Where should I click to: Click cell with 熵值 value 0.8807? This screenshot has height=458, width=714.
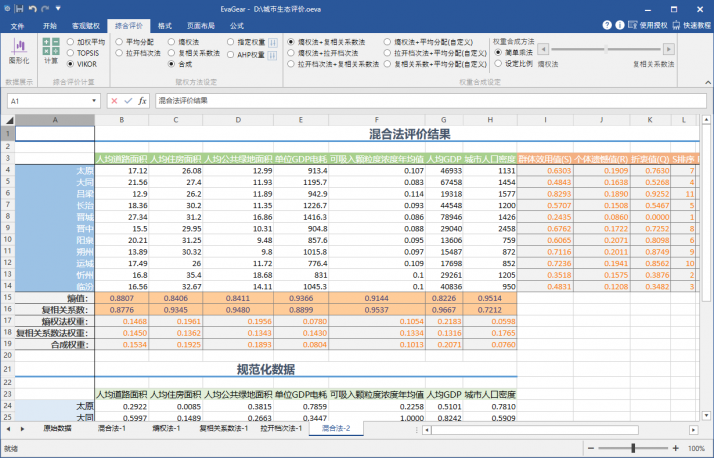pyautogui.click(x=122, y=298)
